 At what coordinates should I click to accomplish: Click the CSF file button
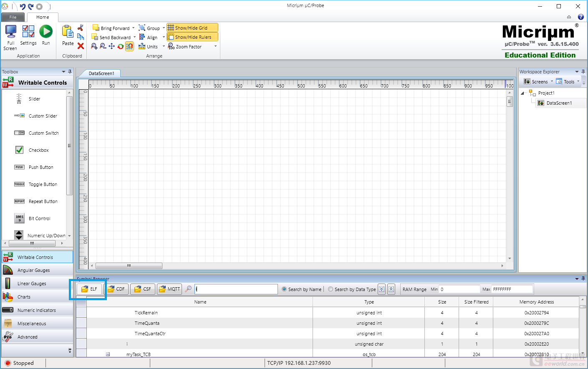[x=143, y=289]
